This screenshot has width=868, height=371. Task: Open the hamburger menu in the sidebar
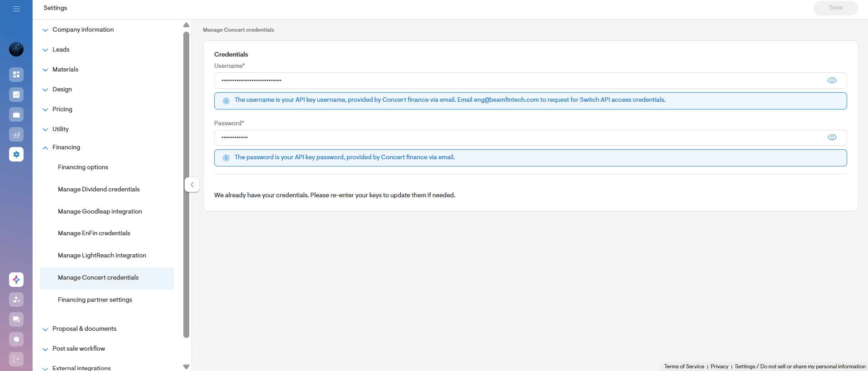(16, 9)
